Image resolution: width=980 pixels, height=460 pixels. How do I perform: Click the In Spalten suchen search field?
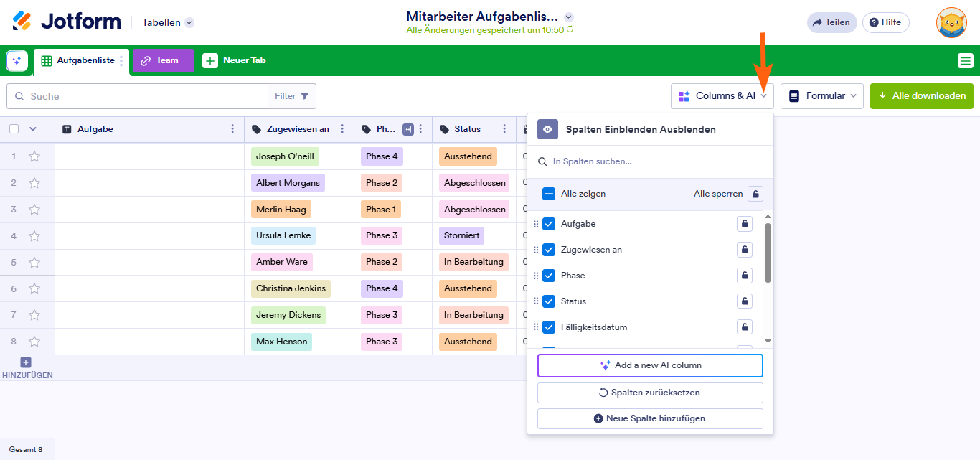pos(656,161)
